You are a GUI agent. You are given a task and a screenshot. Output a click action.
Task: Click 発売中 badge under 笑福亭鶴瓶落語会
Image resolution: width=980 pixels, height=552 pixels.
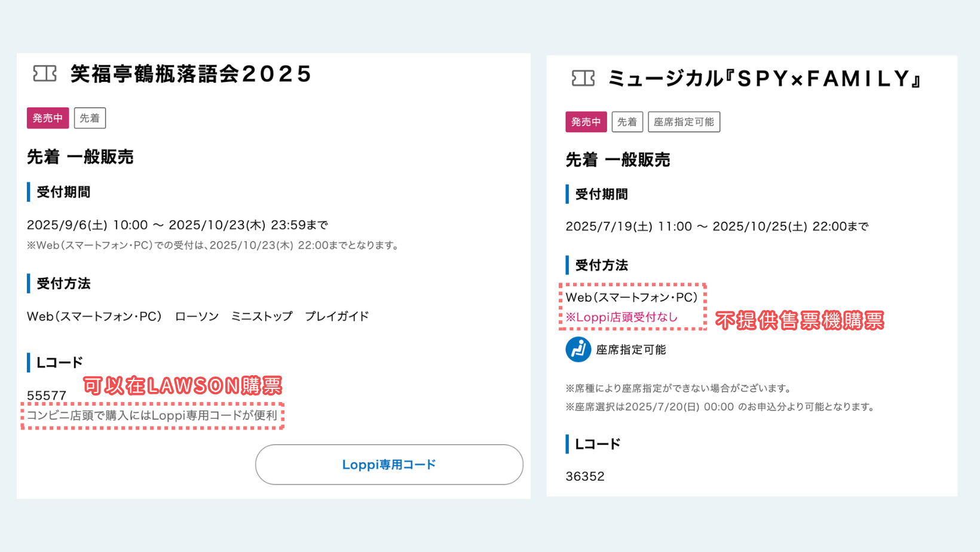[48, 118]
